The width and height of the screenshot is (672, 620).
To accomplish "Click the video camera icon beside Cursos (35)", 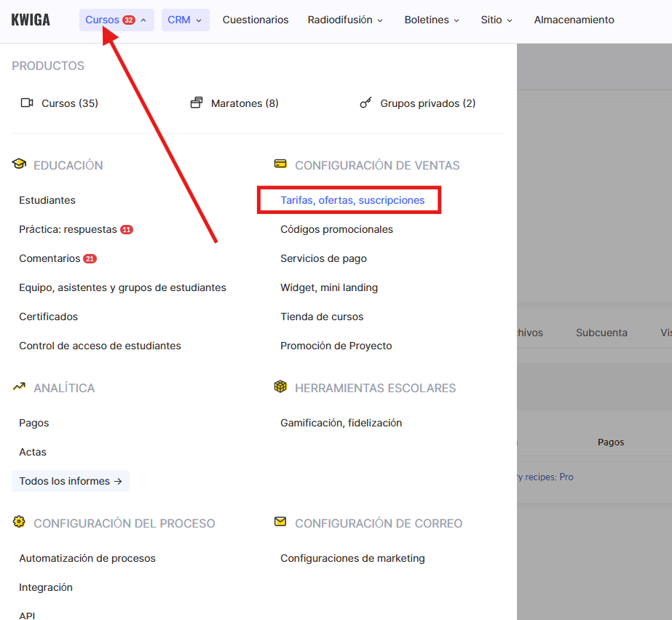I will pos(27,103).
